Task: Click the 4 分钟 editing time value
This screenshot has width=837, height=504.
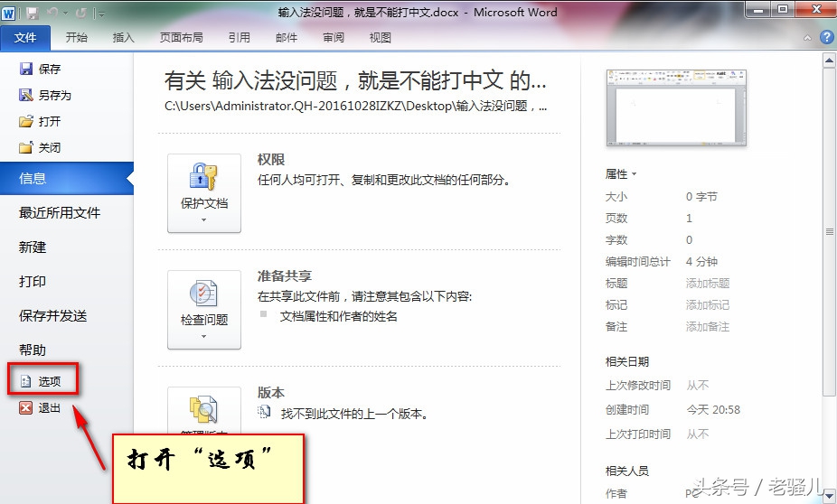Action: click(x=701, y=261)
